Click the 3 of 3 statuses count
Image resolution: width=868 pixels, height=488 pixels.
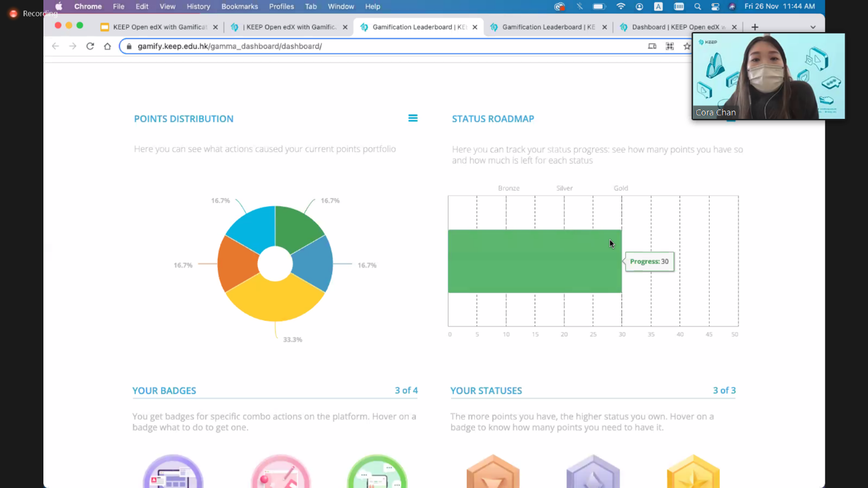pyautogui.click(x=725, y=391)
